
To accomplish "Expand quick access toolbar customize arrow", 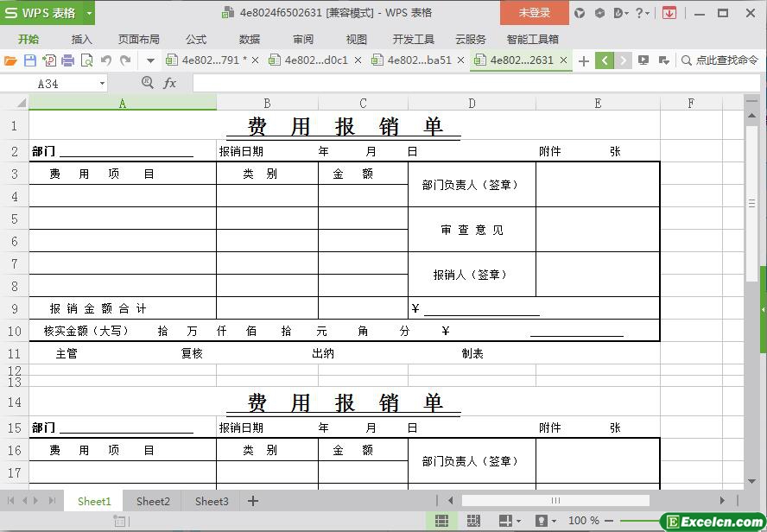I will (150, 60).
